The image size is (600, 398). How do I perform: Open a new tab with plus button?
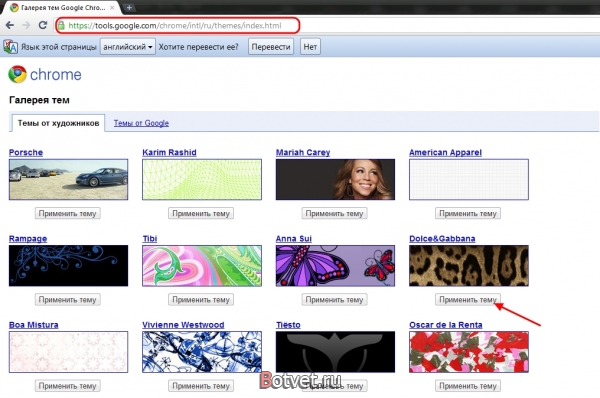(x=129, y=7)
